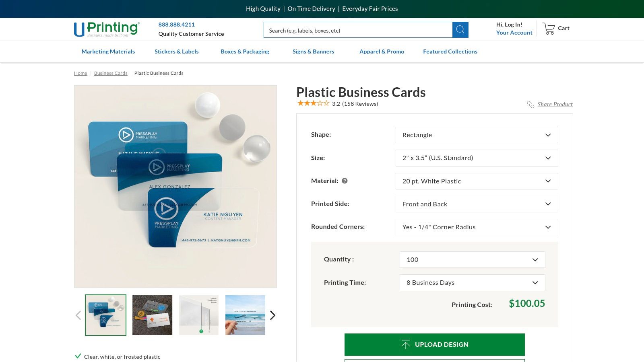Viewport: 644px width, 362px height.
Task: Open the Quantity dropdown
Action: point(472,260)
